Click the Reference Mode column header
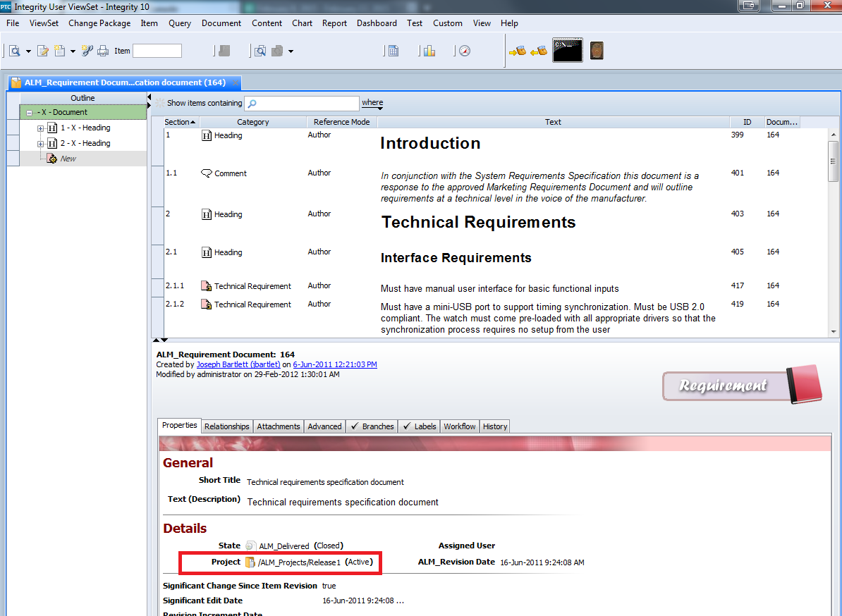The height and width of the screenshot is (616, 842). tap(341, 122)
